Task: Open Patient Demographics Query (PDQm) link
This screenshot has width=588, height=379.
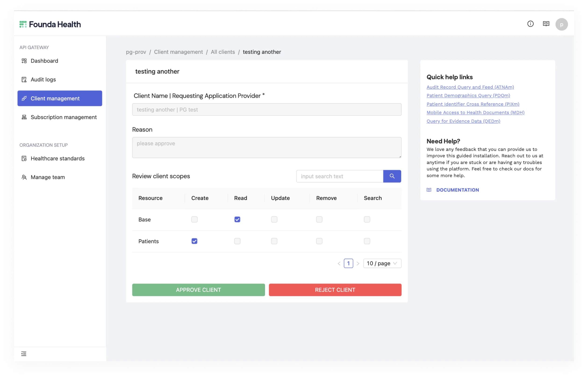Action: (468, 95)
